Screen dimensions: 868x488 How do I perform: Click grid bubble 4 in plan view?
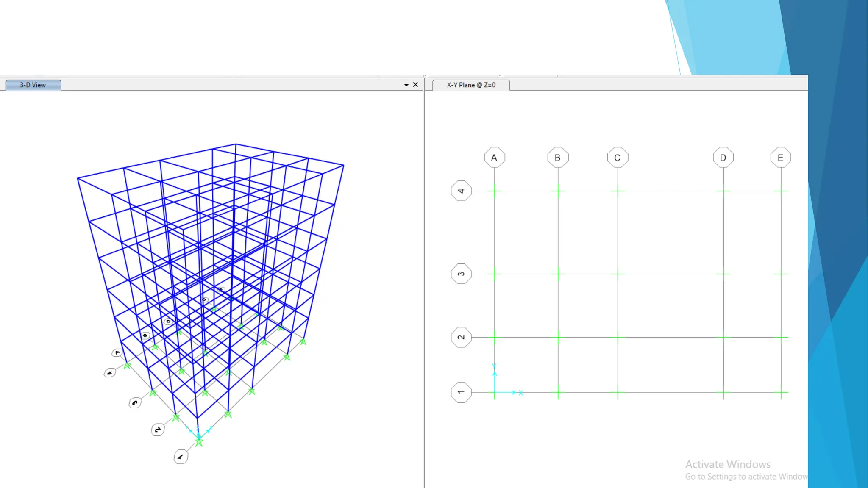click(x=461, y=191)
